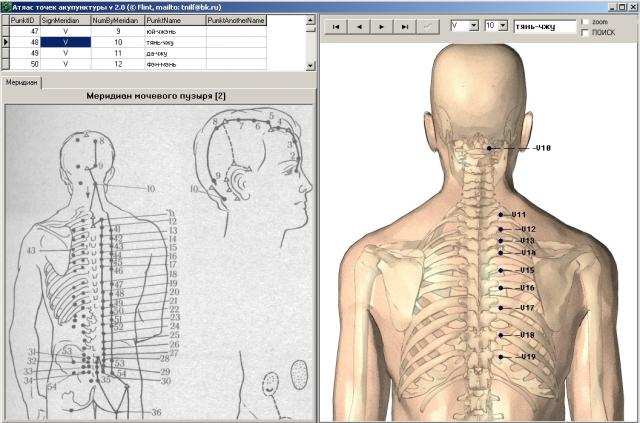Toggle the ПОИСК checkbox
The image size is (640, 423).
(586, 32)
